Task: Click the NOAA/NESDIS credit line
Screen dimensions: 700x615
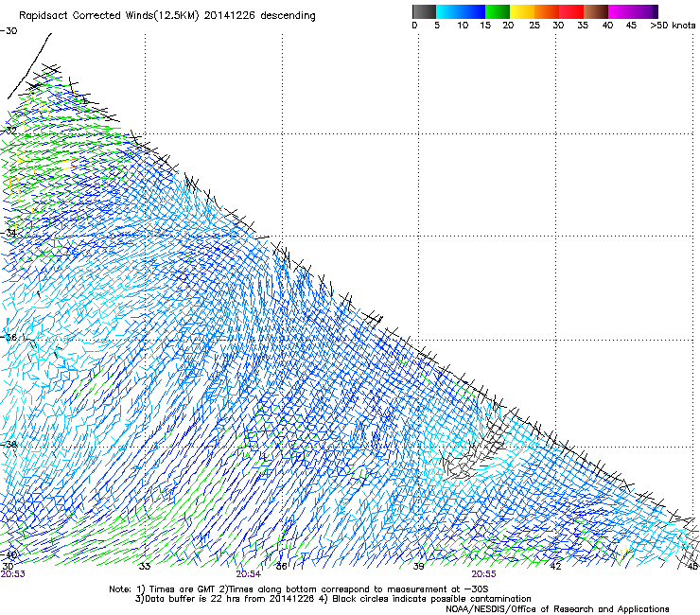Action: [557, 609]
